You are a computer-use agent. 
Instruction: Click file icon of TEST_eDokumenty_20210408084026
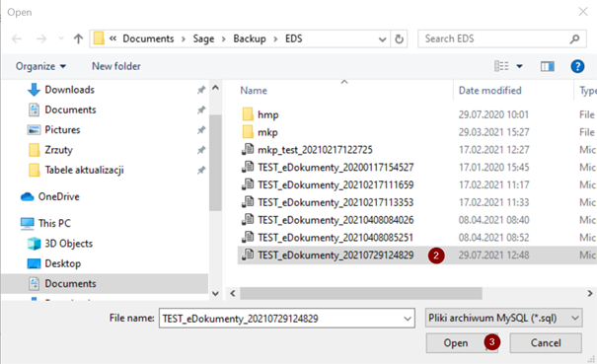tap(248, 219)
